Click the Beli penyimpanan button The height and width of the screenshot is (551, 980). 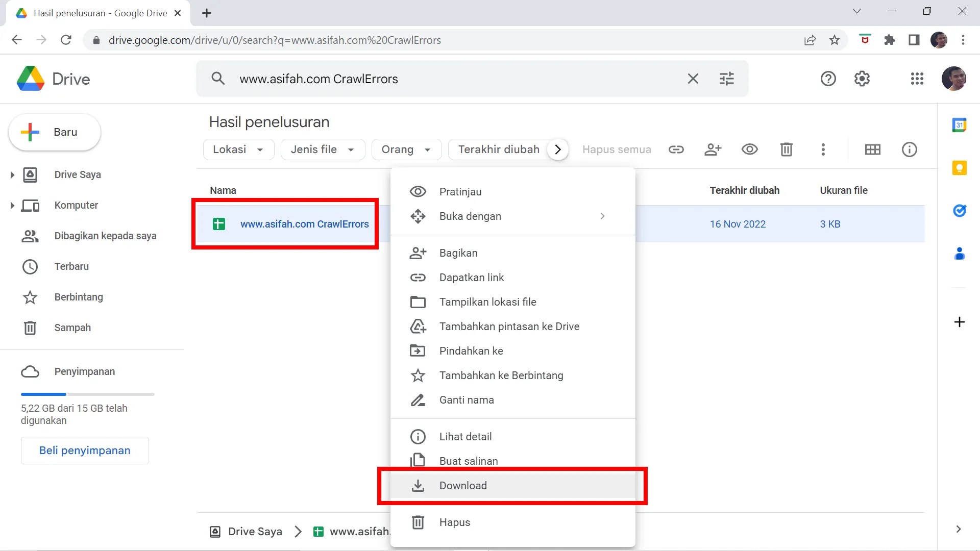(x=85, y=450)
